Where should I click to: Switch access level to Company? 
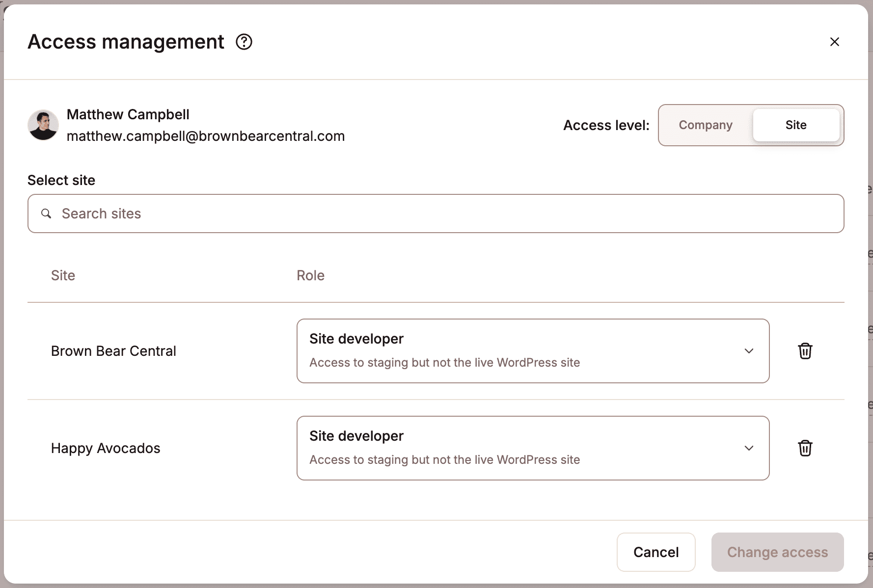(x=705, y=125)
